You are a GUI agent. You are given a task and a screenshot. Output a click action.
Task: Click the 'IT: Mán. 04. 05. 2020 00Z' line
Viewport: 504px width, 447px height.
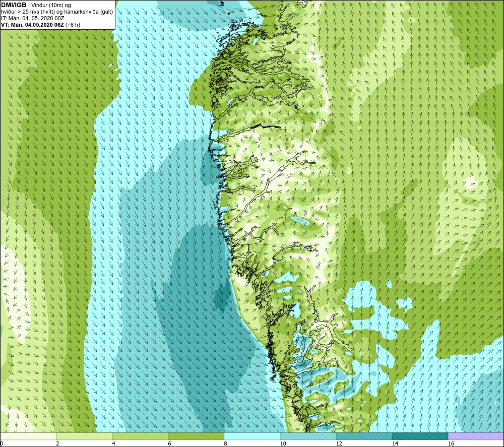[x=32, y=18]
